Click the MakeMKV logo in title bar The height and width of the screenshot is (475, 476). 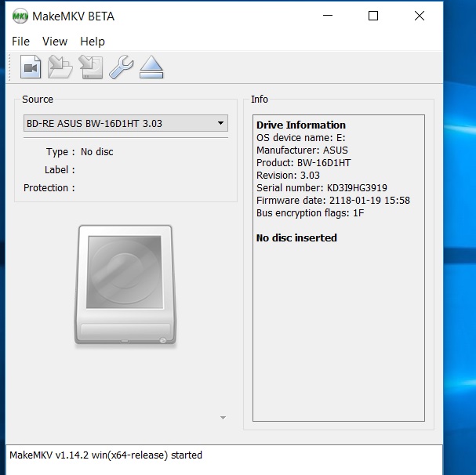20,16
